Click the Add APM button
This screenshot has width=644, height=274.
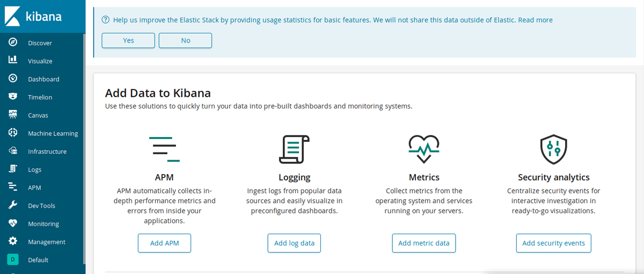[x=164, y=243]
